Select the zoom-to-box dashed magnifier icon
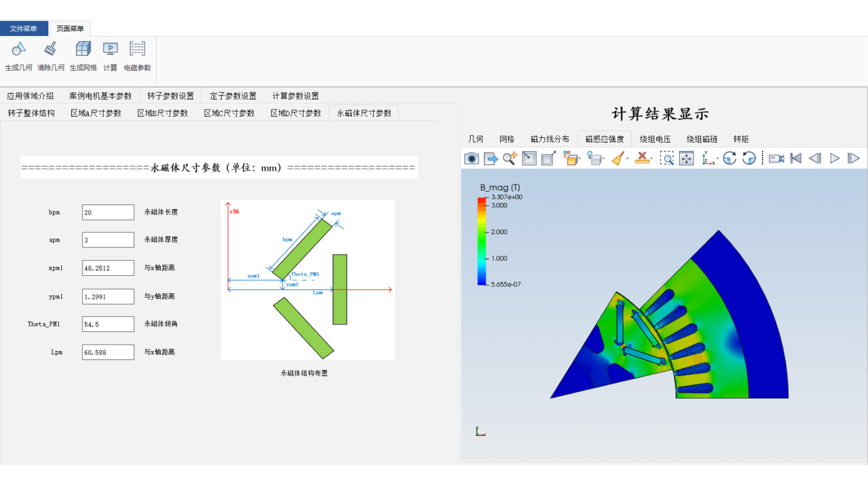This screenshot has width=868, height=485. pyautogui.click(x=667, y=159)
